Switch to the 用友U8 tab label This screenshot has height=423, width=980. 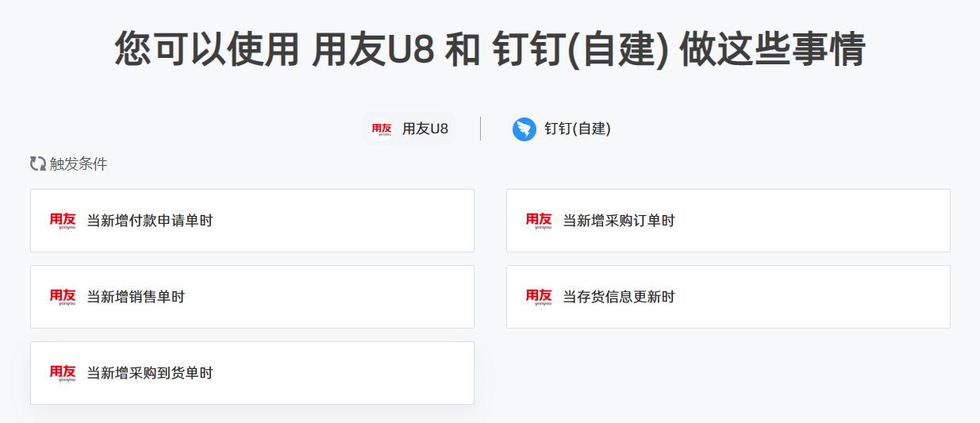coord(425,129)
